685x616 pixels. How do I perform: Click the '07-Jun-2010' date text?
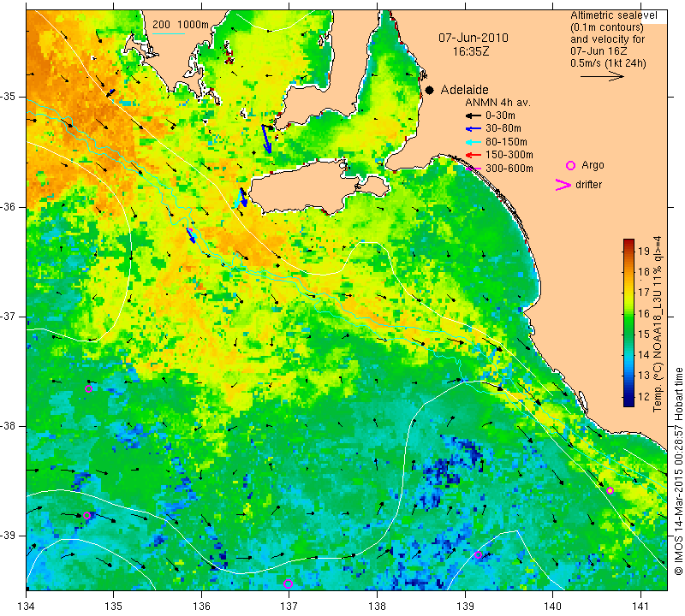(474, 38)
